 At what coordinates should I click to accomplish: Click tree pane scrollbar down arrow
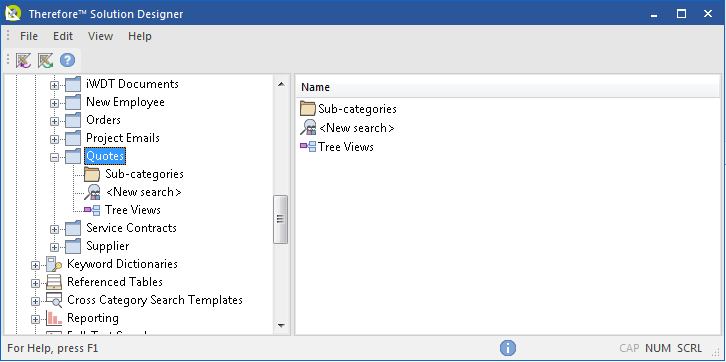click(x=281, y=326)
